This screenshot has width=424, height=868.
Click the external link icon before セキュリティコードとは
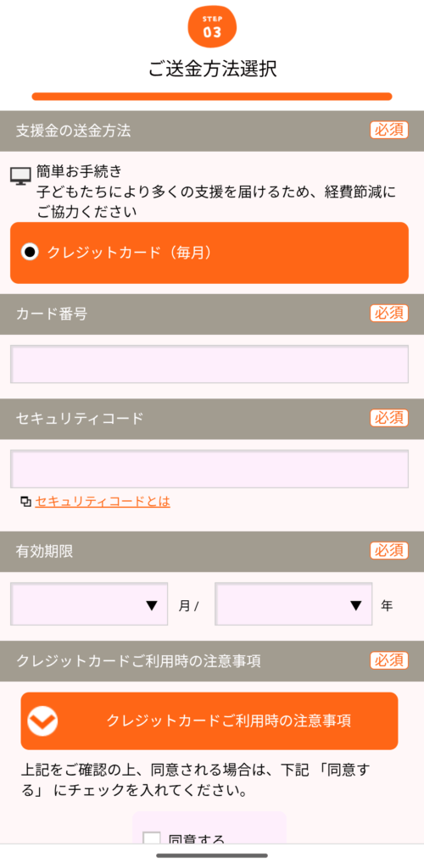coord(25,502)
